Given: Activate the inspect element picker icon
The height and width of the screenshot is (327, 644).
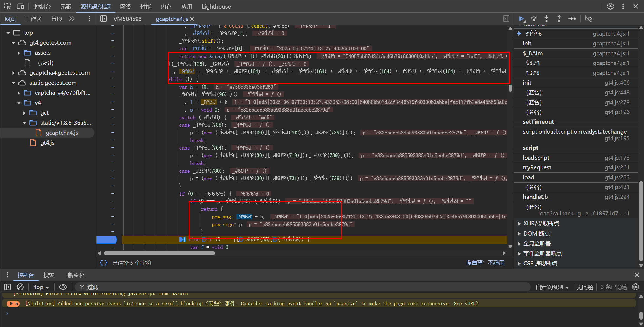Looking at the screenshot, I should point(8,6).
